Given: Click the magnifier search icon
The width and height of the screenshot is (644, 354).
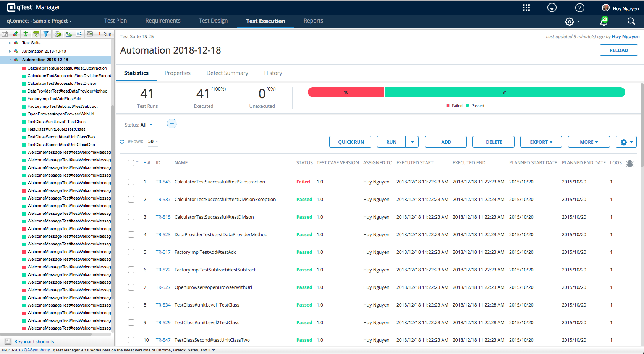Looking at the screenshot, I should [x=631, y=21].
